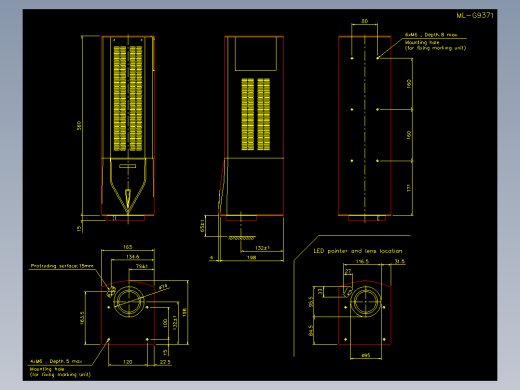Select the "ø74" diameter label
This screenshot has width=520, height=390.
pyautogui.click(x=163, y=287)
